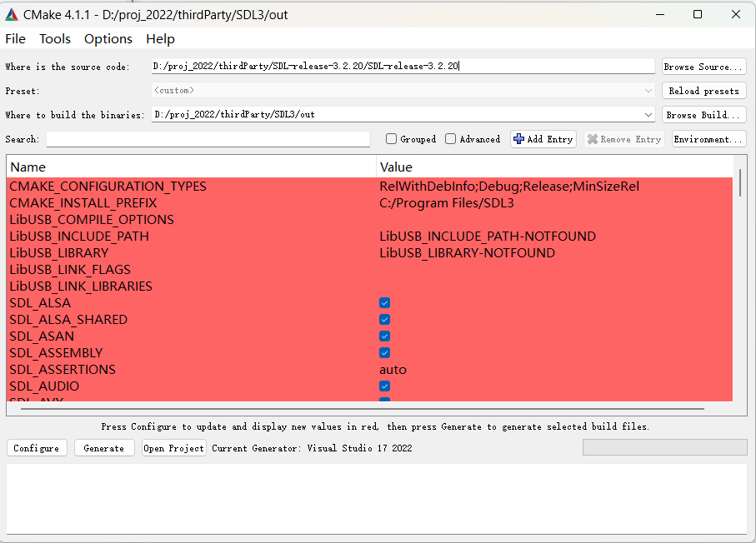Uncheck the SDL_ALSA option
This screenshot has height=543, width=756.
(385, 302)
